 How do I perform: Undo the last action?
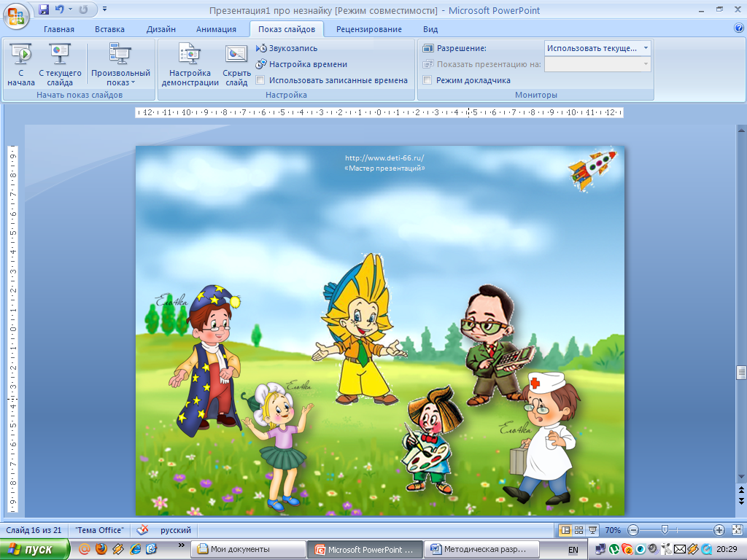click(60, 9)
